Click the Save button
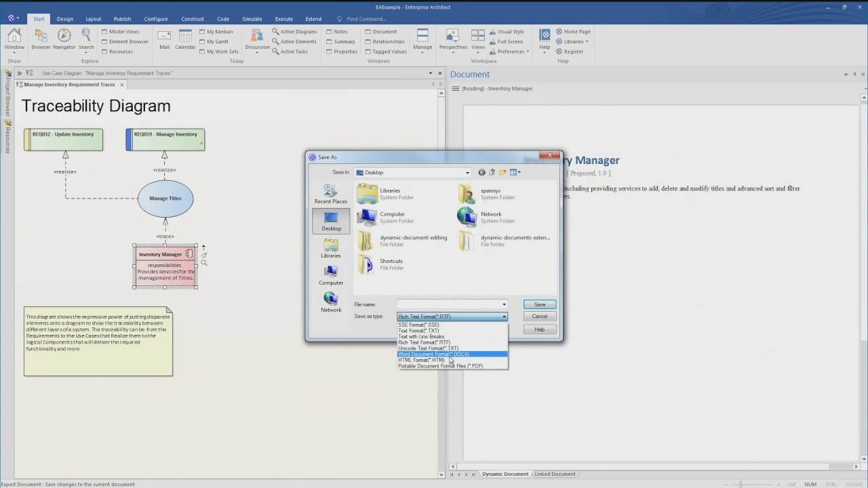 point(540,304)
